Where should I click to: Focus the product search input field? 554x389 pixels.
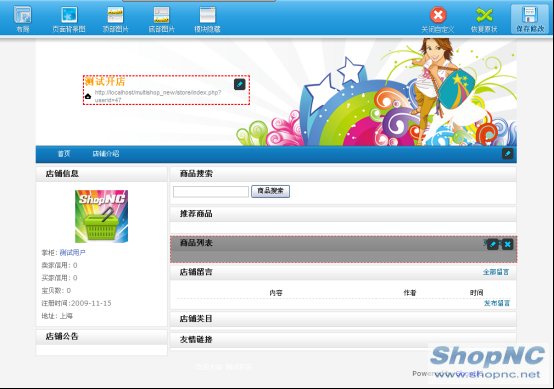tap(211, 191)
